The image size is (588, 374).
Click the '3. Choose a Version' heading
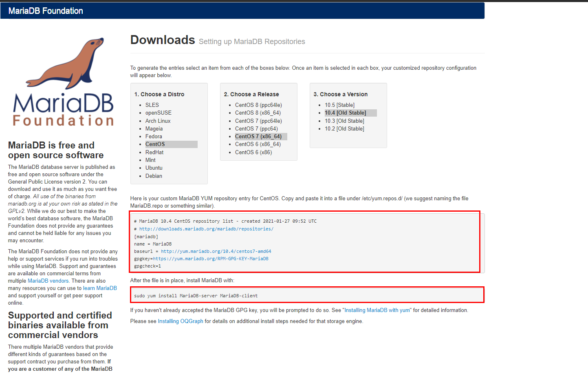point(341,94)
